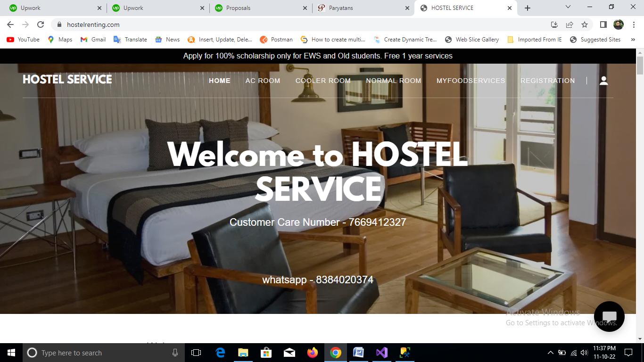Bookmark this page with the star icon
Screen dimensions: 644x362
(585, 25)
